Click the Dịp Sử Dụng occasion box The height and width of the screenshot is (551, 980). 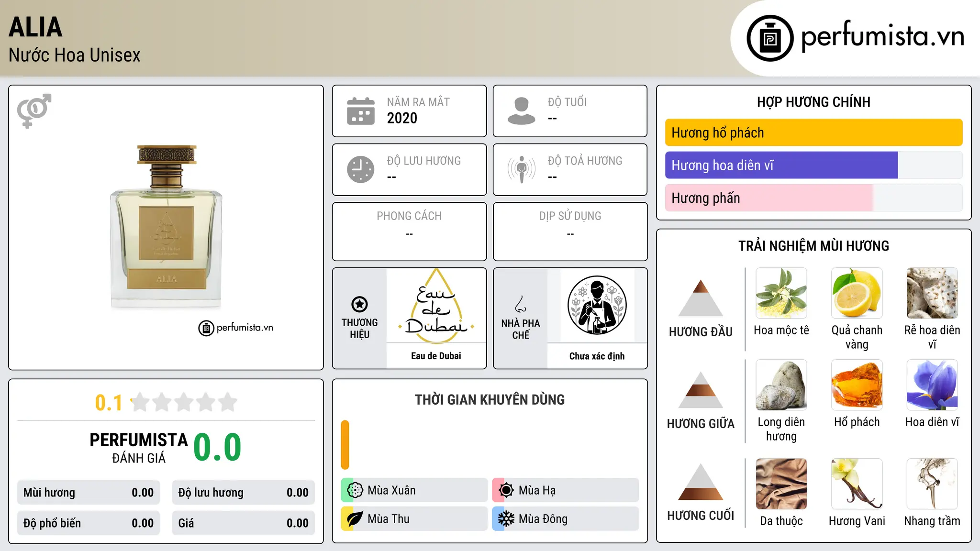[570, 231]
